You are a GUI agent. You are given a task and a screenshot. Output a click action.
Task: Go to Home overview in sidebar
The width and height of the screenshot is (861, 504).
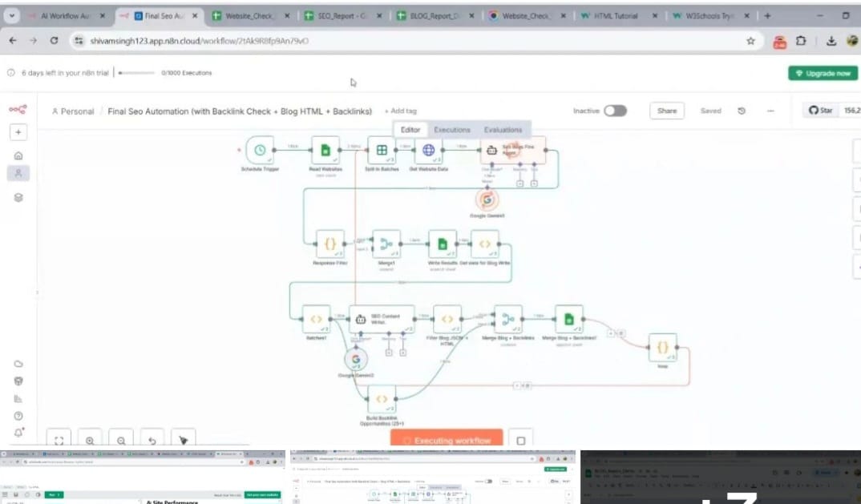(x=18, y=155)
